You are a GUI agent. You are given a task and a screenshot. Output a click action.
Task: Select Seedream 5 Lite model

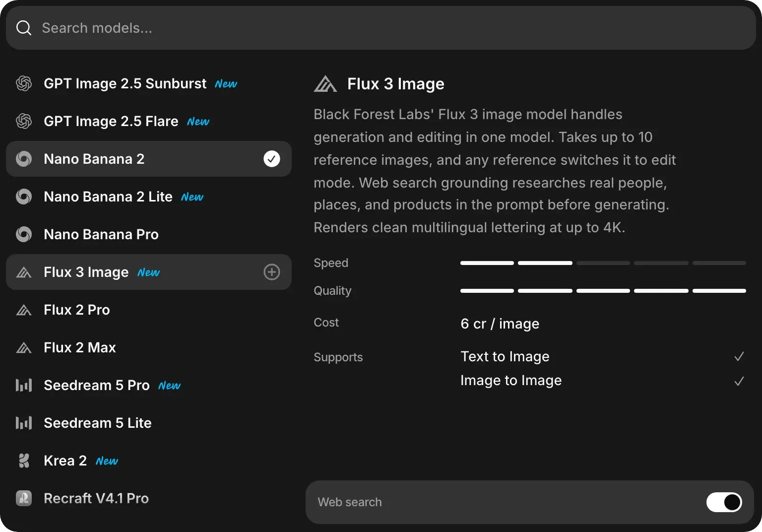point(149,423)
